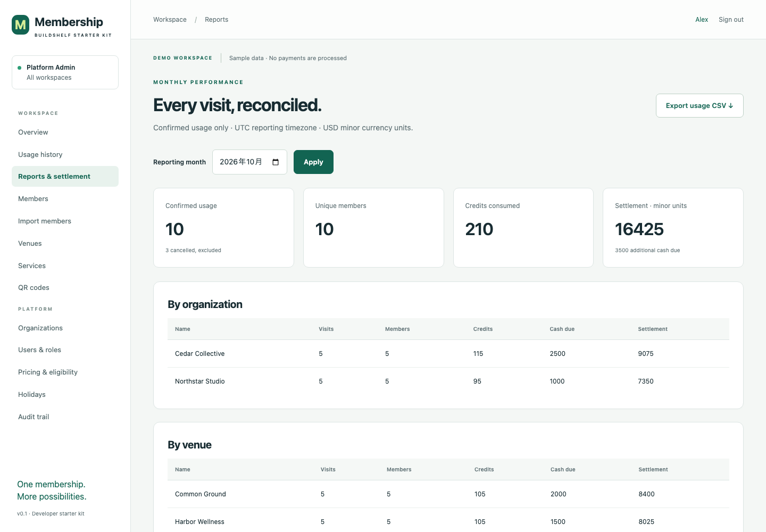This screenshot has height=532, width=766.
Task: Select the Cedar Collective organization row
Action: tap(448, 354)
